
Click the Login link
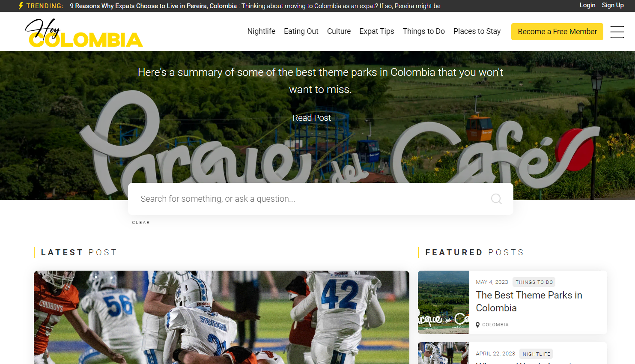coord(587,5)
